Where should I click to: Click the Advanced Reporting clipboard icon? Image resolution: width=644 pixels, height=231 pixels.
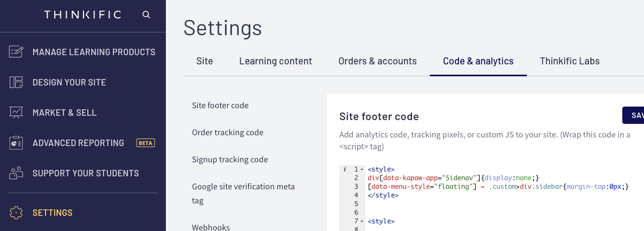tap(16, 143)
